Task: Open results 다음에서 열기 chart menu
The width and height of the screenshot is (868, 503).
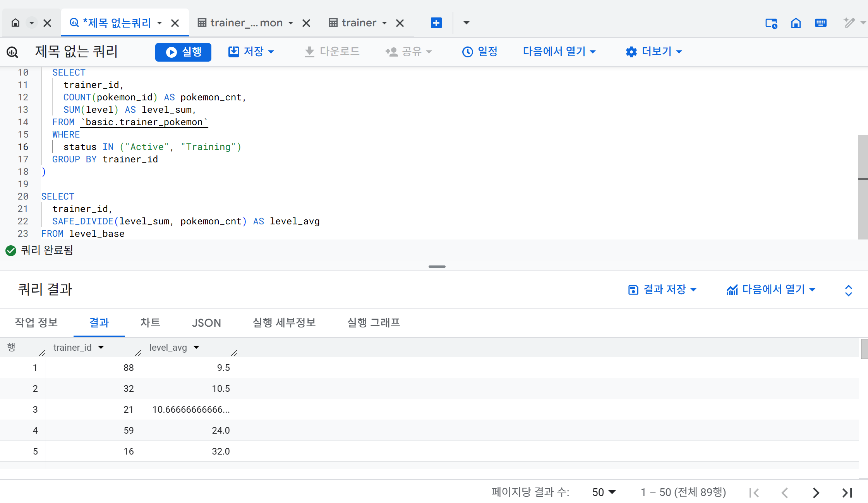Action: point(771,289)
